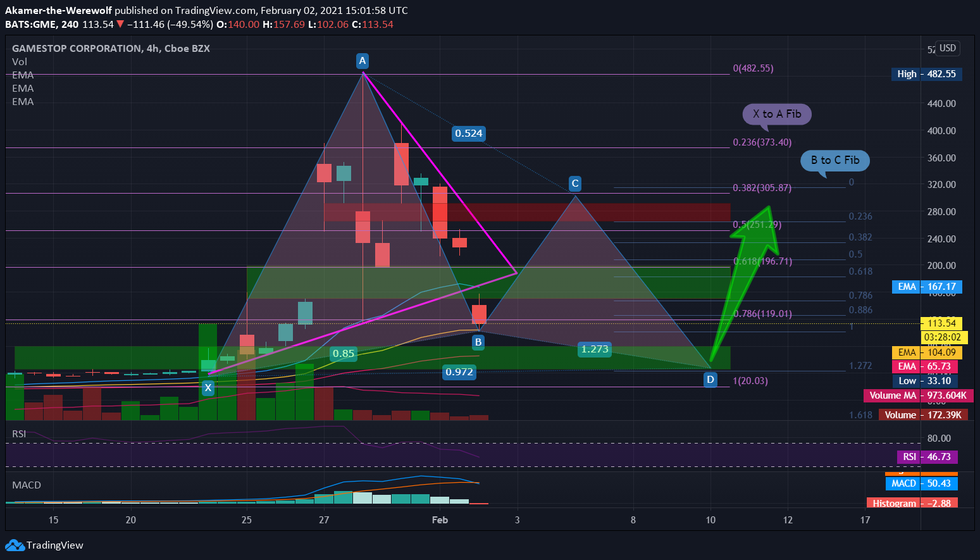Click the High 482.55 price label
The width and height of the screenshot is (980, 560).
[926, 74]
